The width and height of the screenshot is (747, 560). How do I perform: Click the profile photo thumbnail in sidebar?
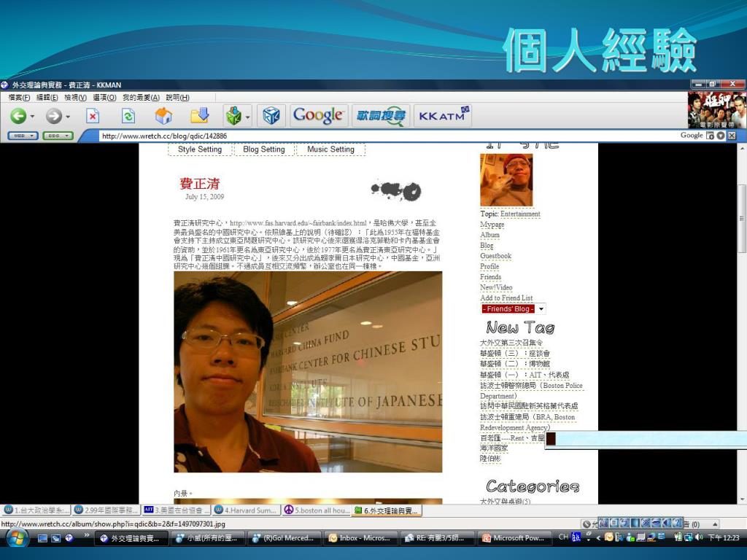(506, 180)
